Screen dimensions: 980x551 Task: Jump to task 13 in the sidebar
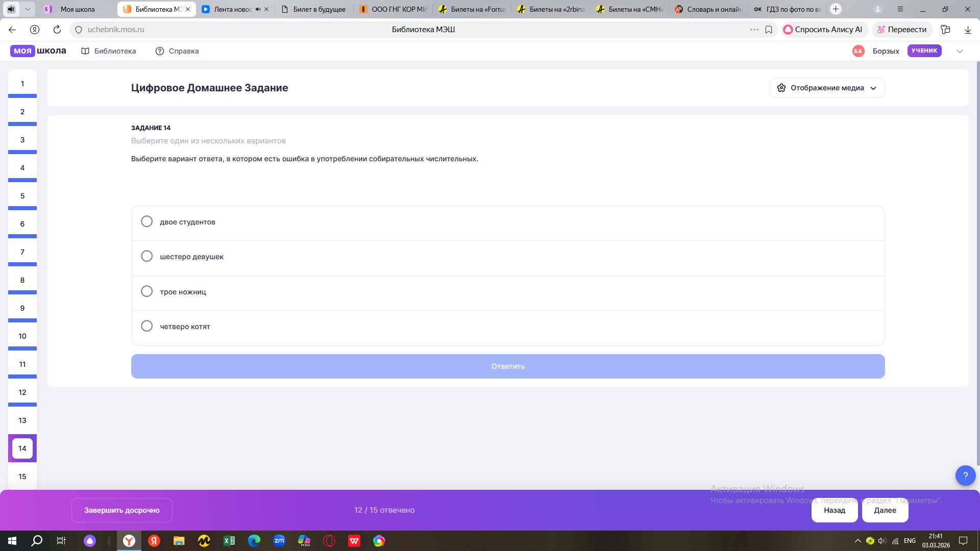22,420
